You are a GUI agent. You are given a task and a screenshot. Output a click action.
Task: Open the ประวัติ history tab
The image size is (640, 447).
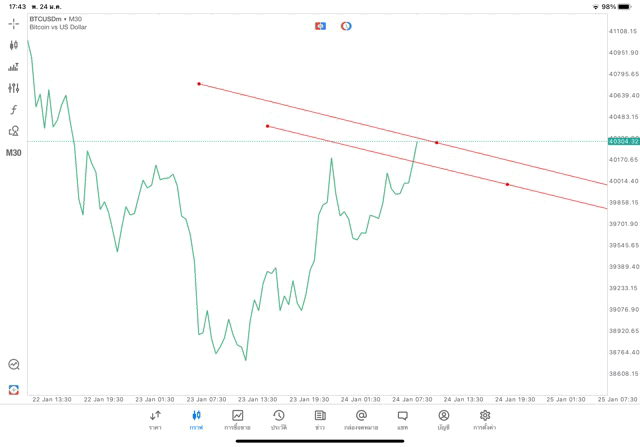coord(279,420)
